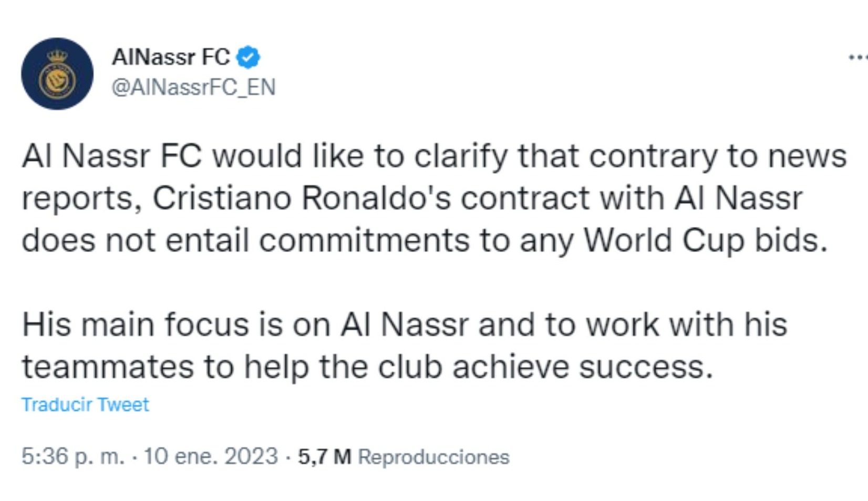Click Traducir Tweet to translate the post

click(86, 404)
